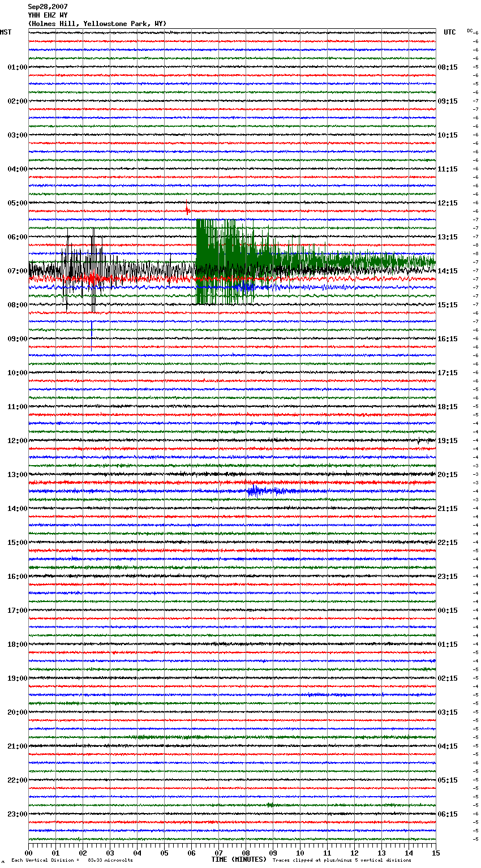The height and width of the screenshot is (868, 481).
Task: Select minute 03 on bottom time axis
Action: (110, 852)
